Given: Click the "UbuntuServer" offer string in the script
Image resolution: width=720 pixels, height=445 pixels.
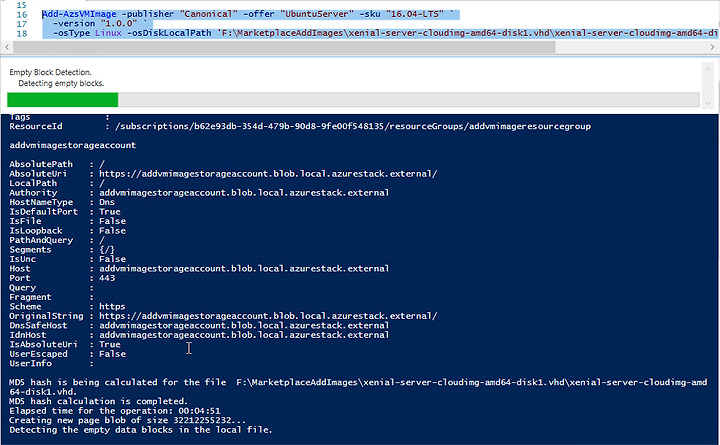Looking at the screenshot, I should tap(317, 14).
